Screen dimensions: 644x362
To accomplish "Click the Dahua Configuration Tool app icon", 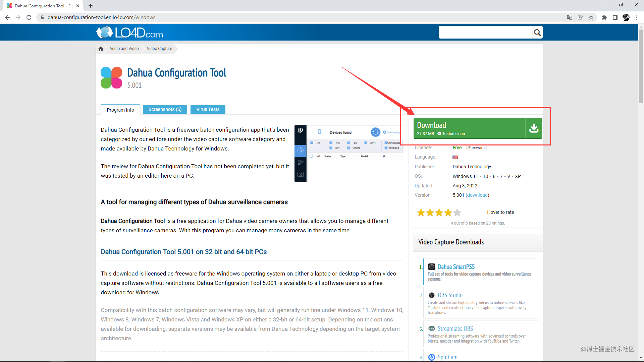I will click(x=111, y=78).
